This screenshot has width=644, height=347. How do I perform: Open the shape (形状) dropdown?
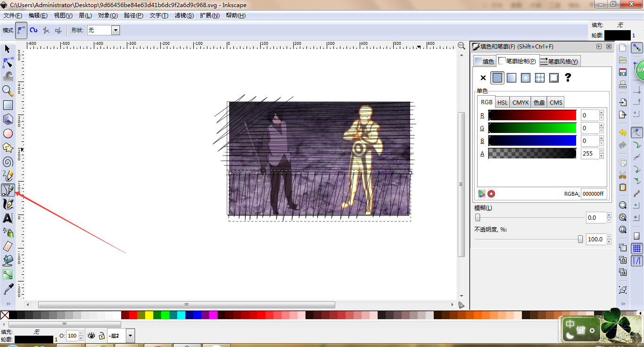[116, 30]
